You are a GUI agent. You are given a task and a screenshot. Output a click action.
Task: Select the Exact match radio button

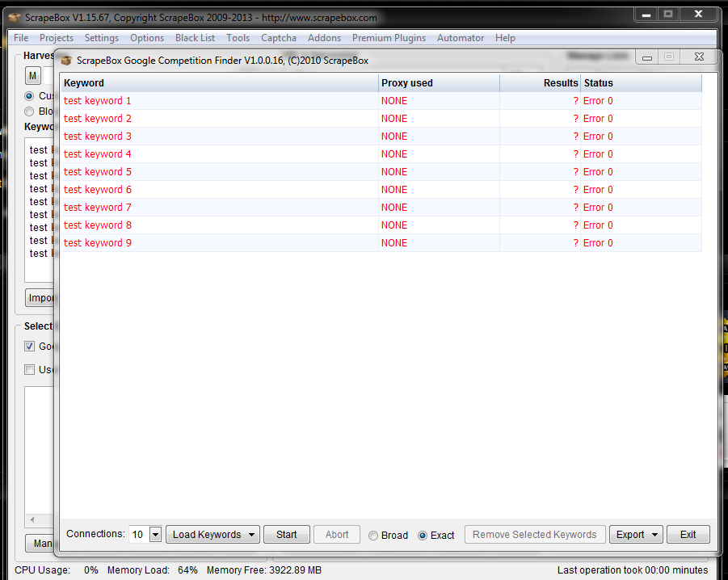click(423, 536)
